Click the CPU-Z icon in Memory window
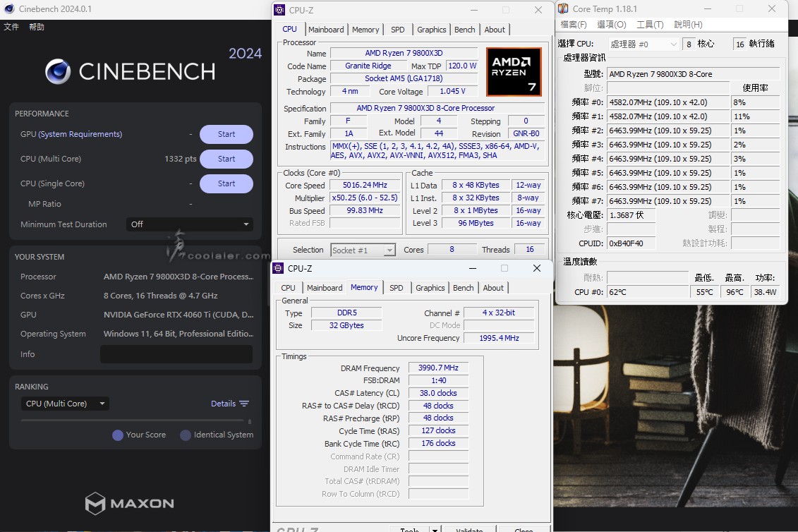798x532 pixels. [278, 269]
